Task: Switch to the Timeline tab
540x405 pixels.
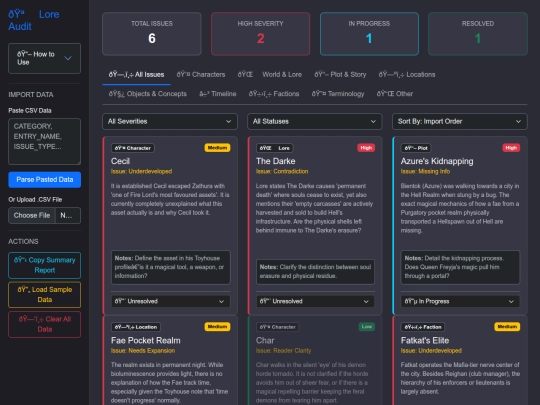Action: pyautogui.click(x=218, y=94)
